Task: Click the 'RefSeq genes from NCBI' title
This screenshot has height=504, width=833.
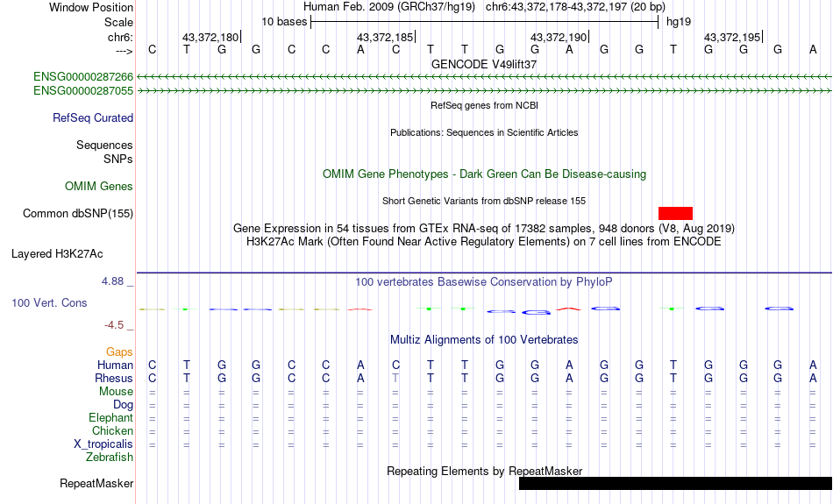Action: [484, 106]
